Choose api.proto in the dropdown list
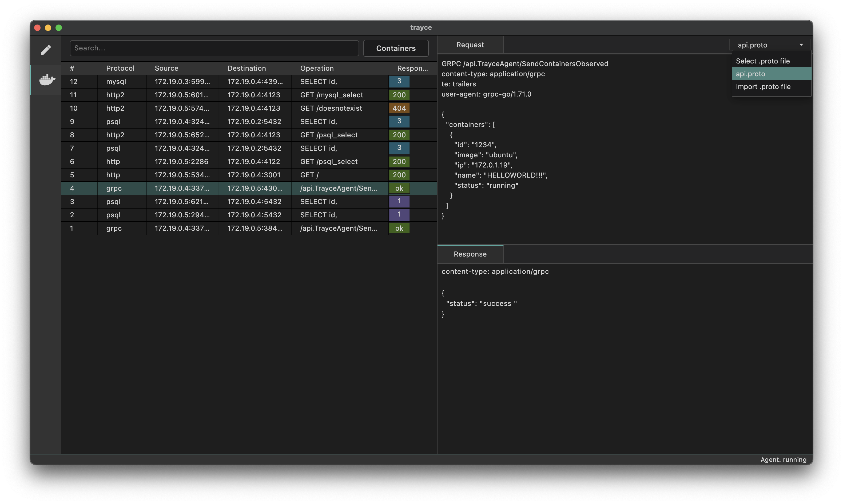 tap(771, 74)
